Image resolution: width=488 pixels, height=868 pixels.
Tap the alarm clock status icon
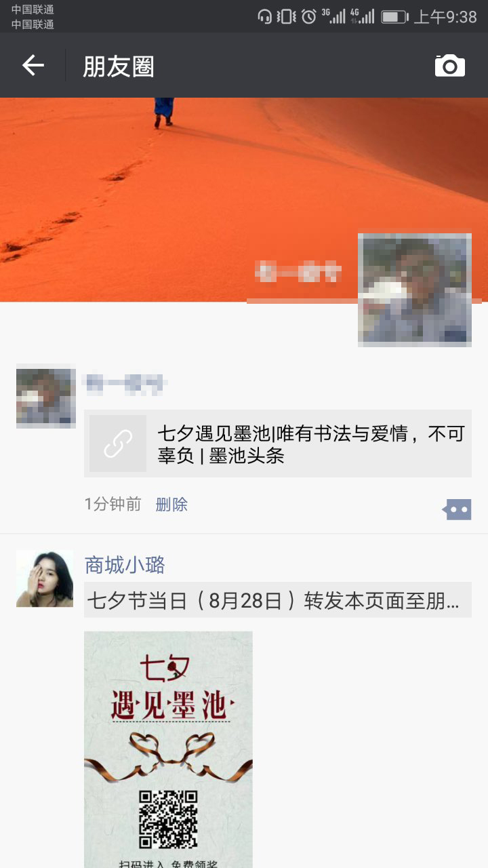click(x=309, y=16)
